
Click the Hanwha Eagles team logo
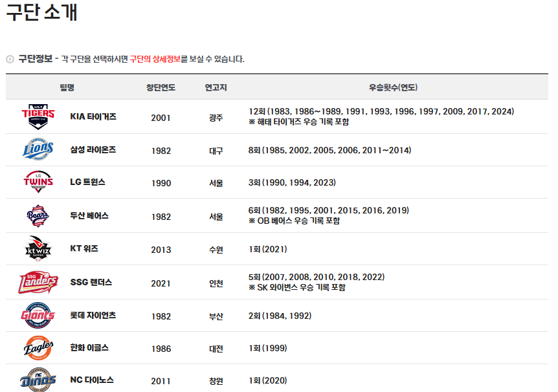(x=38, y=348)
